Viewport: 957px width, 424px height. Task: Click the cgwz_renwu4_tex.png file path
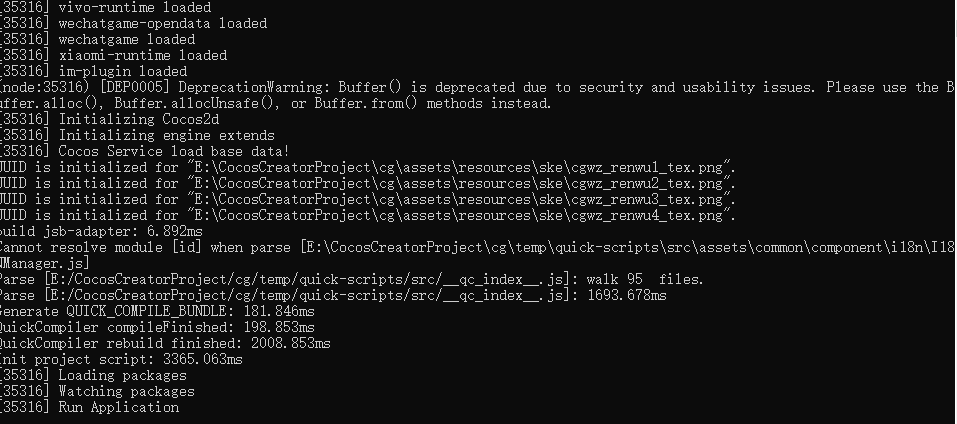pyautogui.click(x=461, y=215)
